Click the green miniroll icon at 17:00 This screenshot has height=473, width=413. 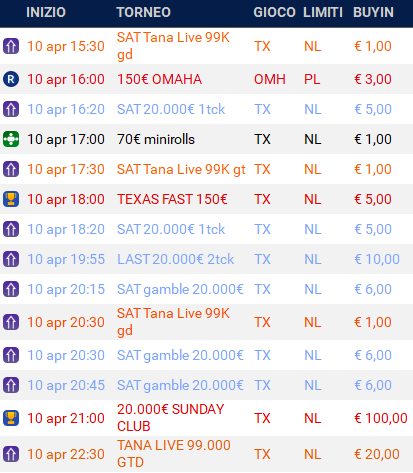pos(11,139)
